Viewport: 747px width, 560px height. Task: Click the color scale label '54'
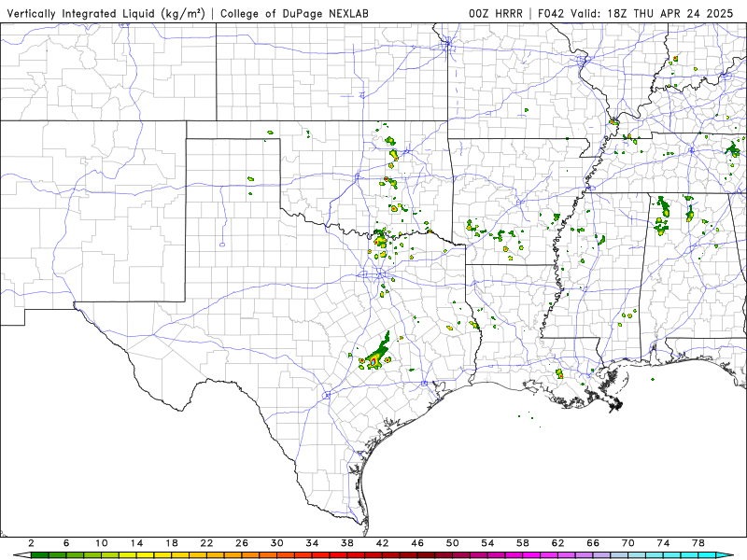point(487,543)
